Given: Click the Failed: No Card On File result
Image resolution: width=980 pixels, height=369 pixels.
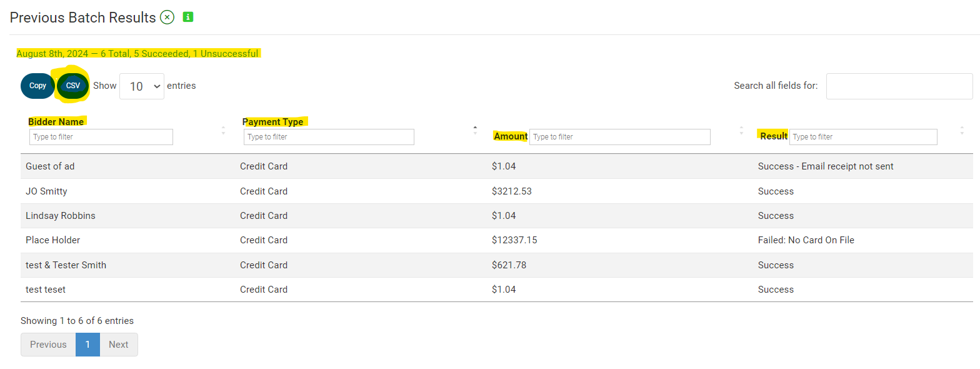Looking at the screenshot, I should 806,240.
